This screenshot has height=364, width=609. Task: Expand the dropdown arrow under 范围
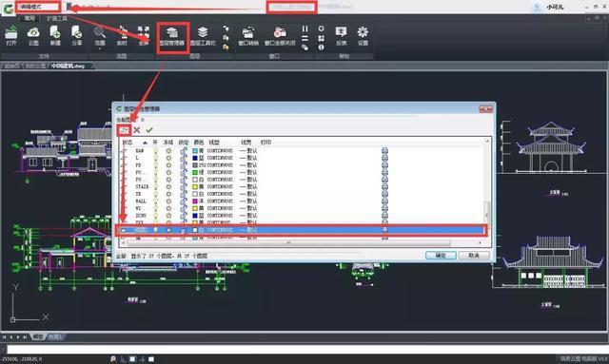100,48
